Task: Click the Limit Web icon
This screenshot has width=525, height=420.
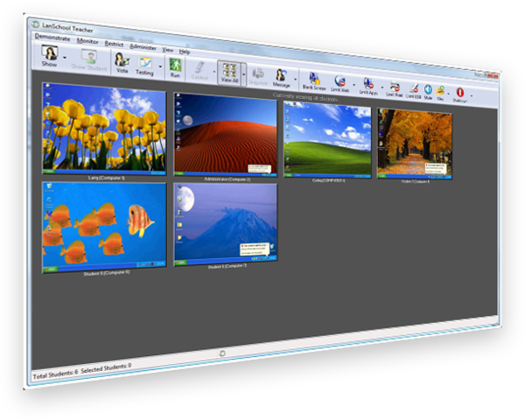Action: pyautogui.click(x=340, y=81)
